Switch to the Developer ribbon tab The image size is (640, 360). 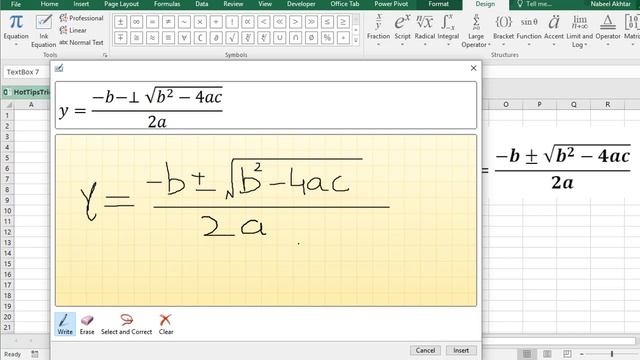click(x=301, y=4)
